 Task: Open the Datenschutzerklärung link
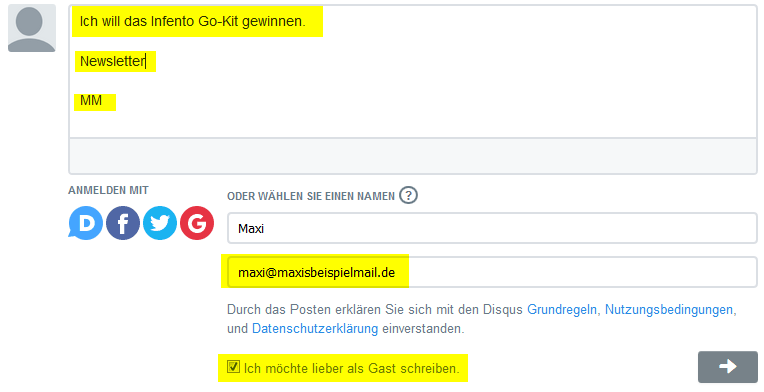(315, 329)
